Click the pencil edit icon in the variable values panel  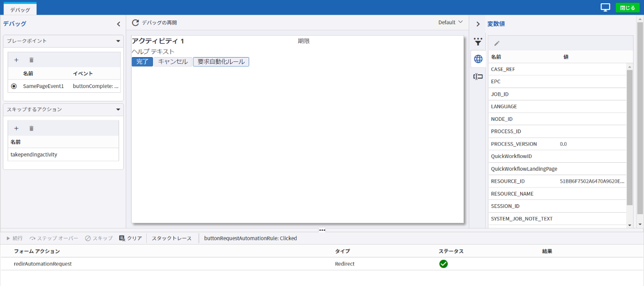(x=497, y=43)
